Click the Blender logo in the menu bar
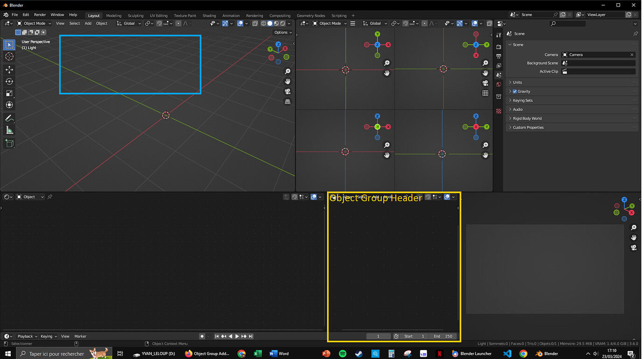 click(6, 15)
